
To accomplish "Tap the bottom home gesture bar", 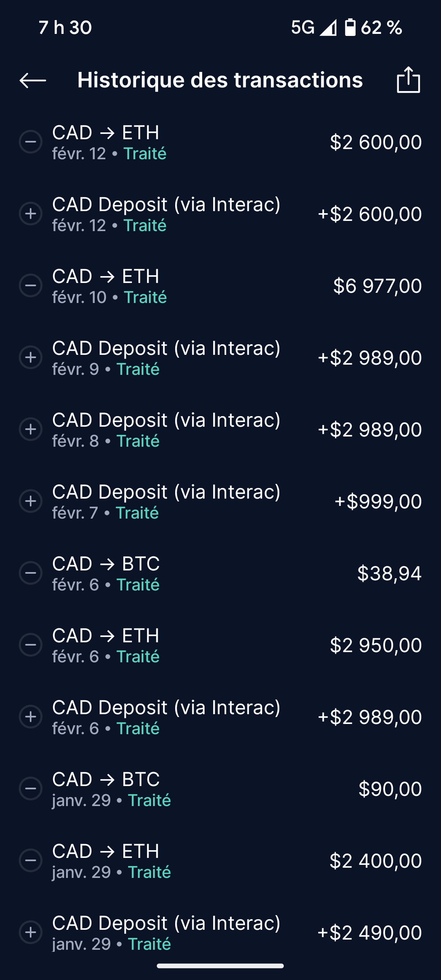I will (220, 966).
